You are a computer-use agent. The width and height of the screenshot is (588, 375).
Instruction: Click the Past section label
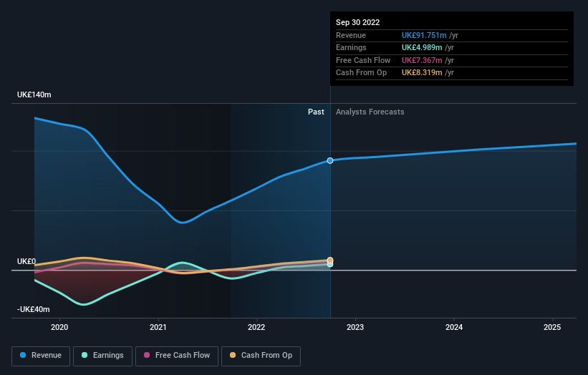pos(316,112)
